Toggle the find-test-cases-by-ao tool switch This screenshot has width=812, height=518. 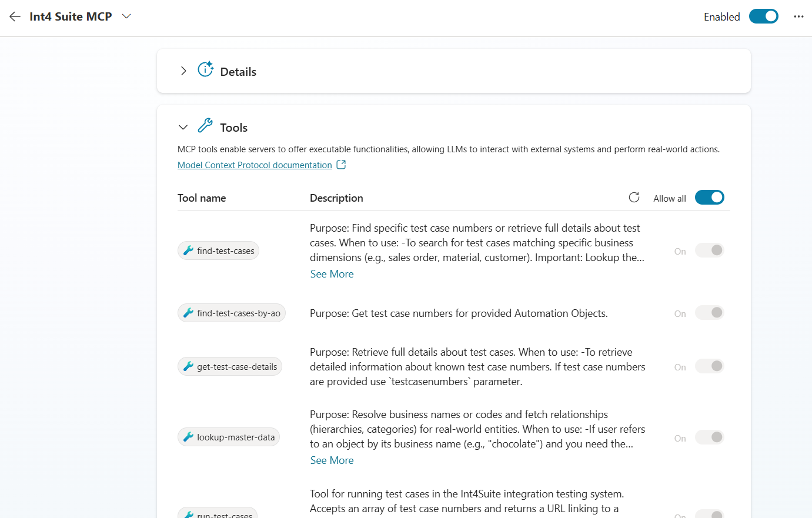(x=710, y=313)
